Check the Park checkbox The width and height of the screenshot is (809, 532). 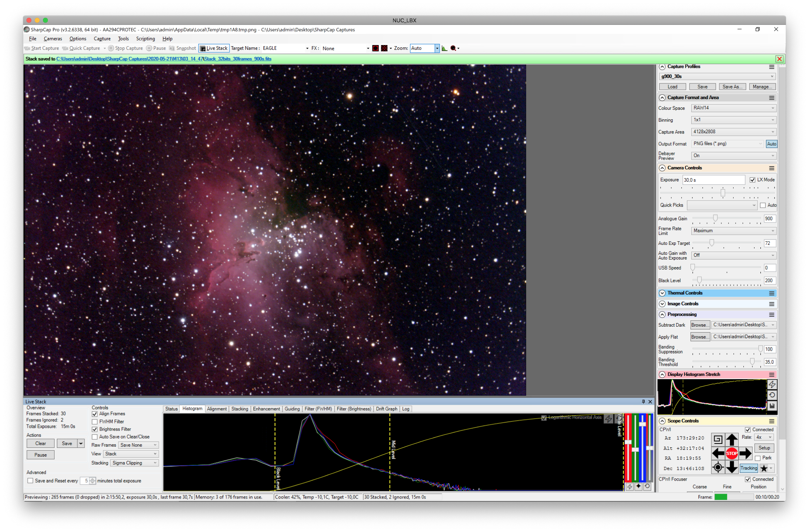(758, 458)
